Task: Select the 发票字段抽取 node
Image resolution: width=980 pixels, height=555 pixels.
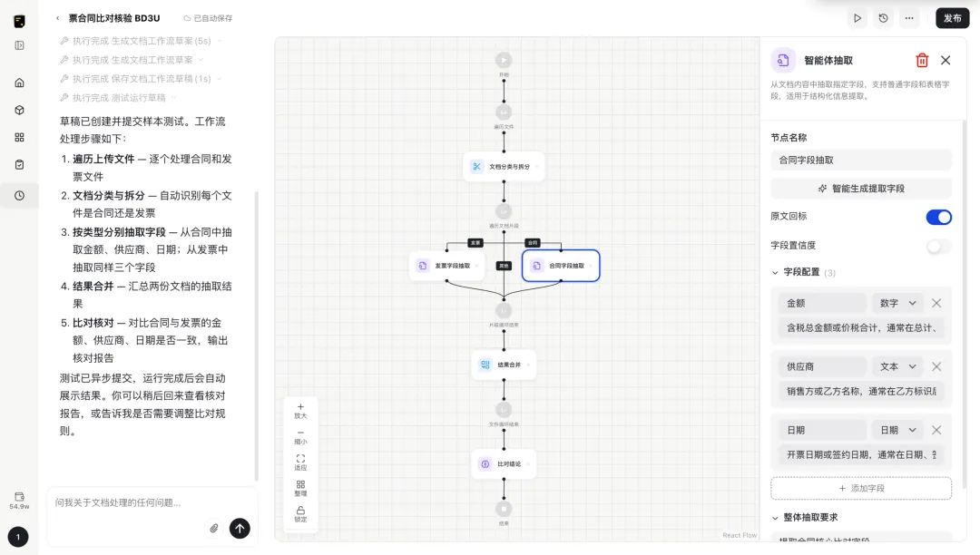Action: tap(446, 266)
